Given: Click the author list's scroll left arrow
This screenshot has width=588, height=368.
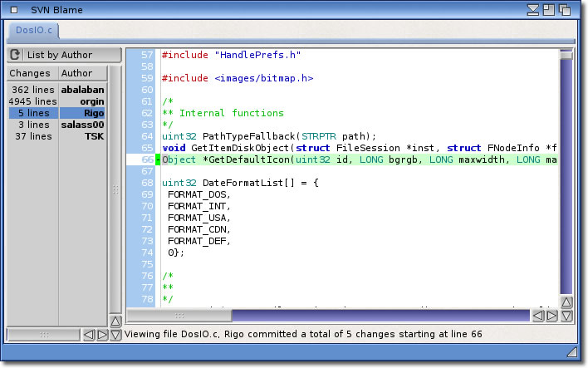Looking at the screenshot, I should click(89, 335).
